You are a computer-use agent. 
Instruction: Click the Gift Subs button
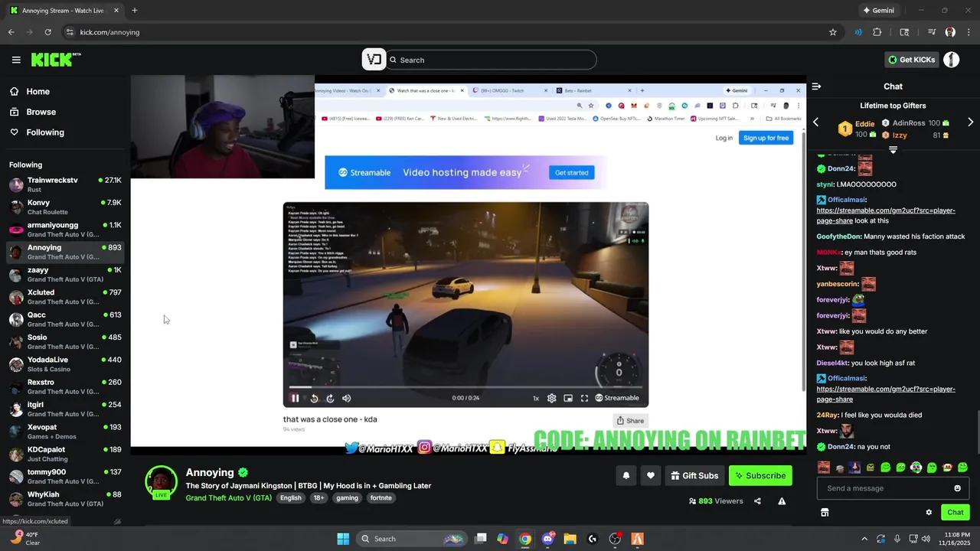coord(694,475)
